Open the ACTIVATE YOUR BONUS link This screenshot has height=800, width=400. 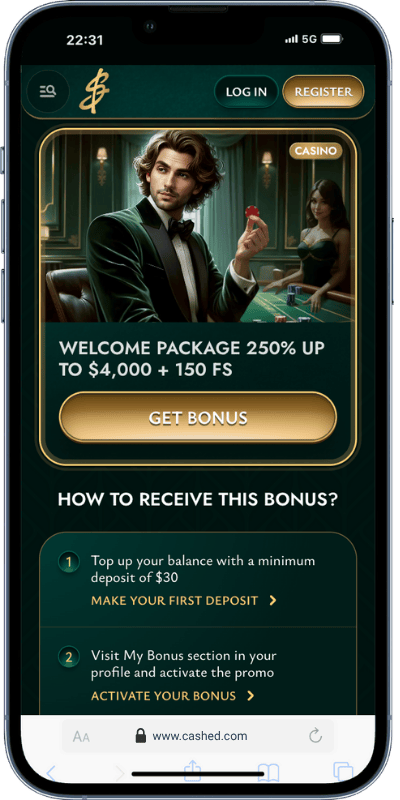pyautogui.click(x=163, y=695)
